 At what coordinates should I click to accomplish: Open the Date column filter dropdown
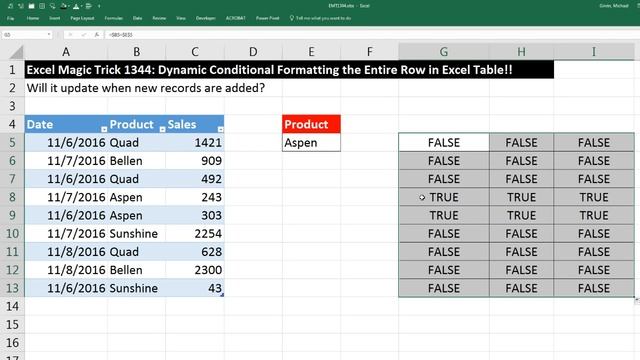tap(104, 129)
